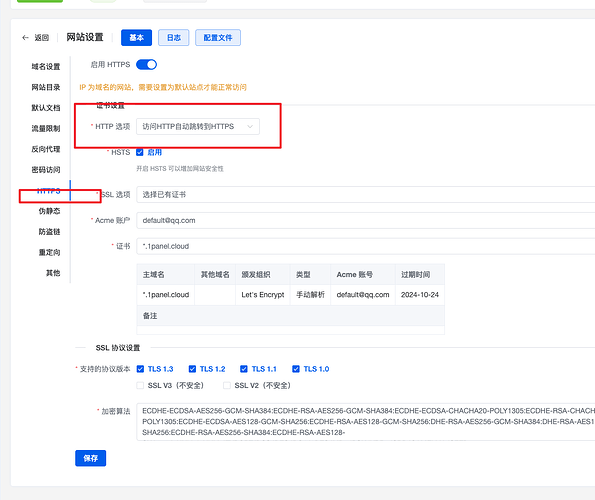The image size is (595, 500).
Task: Uncheck the TLS 1.0 checkbox
Action: pos(296,369)
